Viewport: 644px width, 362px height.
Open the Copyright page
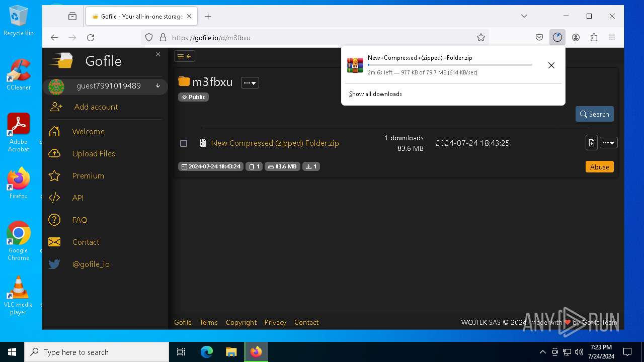(241, 322)
